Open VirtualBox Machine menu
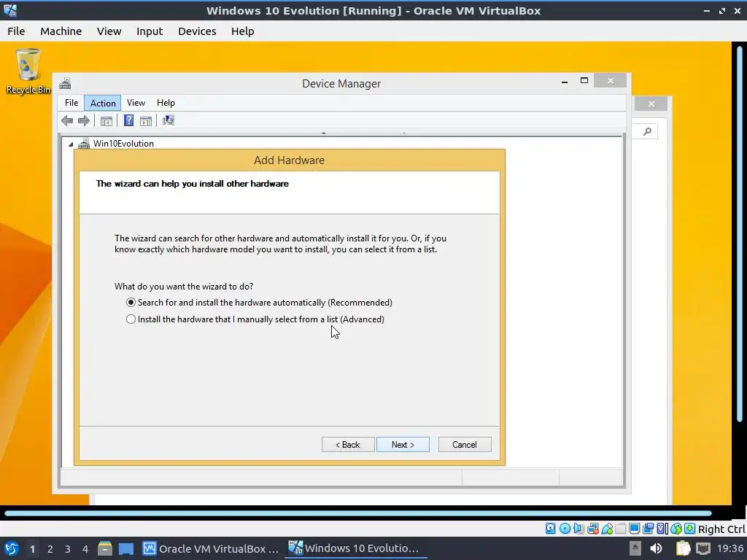Image resolution: width=747 pixels, height=560 pixels. click(x=61, y=31)
